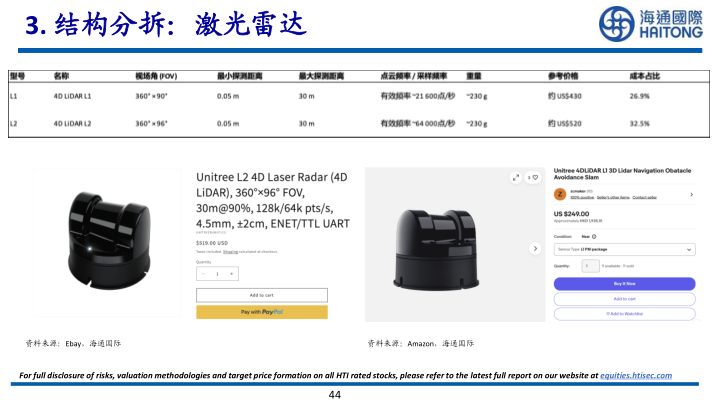Click the slide title 结构分拆：激光雷达
Image resolution: width=720 pixels, height=405 pixels.
166,24
